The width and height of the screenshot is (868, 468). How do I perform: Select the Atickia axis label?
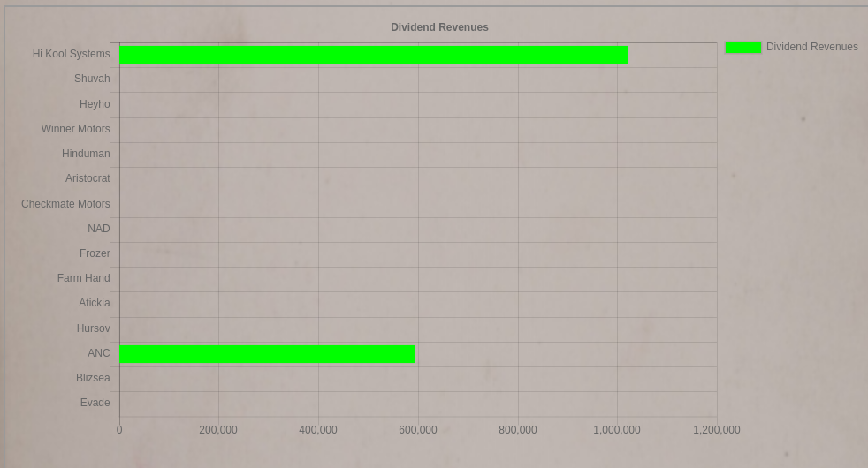95,303
